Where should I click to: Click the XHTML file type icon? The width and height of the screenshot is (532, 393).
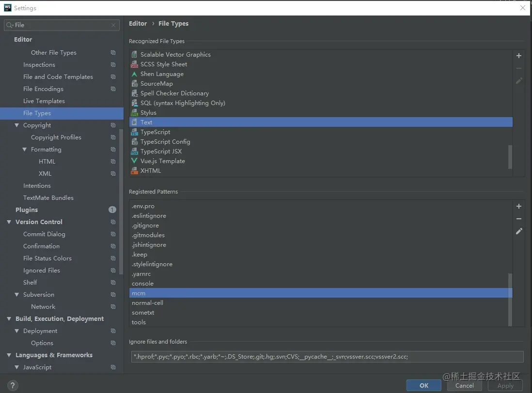click(x=135, y=170)
